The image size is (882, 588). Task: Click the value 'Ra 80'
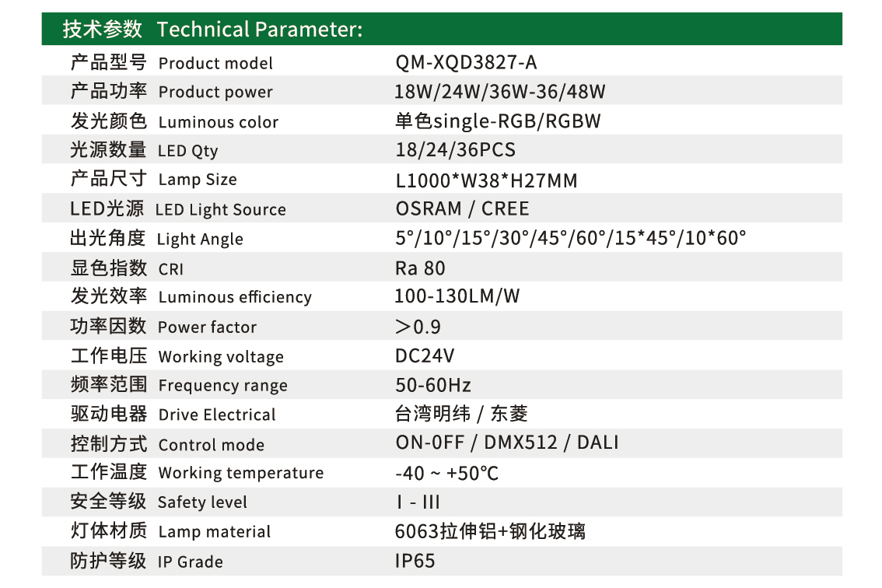pyautogui.click(x=420, y=268)
